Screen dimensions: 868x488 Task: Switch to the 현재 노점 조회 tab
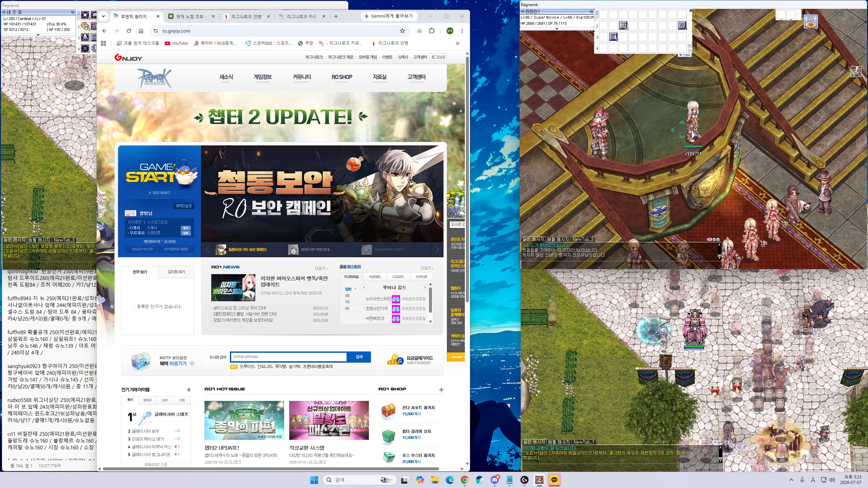[x=191, y=16]
